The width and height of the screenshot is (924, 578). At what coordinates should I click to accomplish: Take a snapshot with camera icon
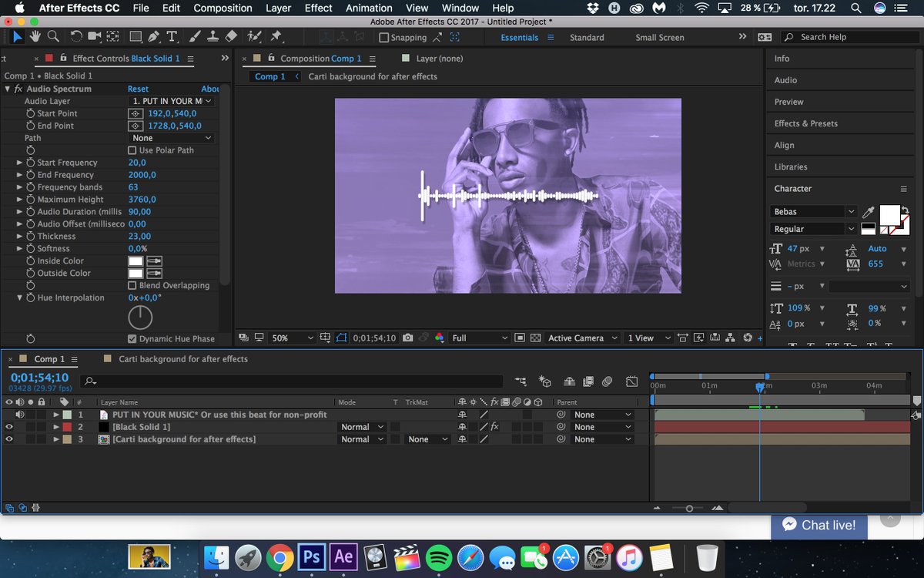pyautogui.click(x=408, y=338)
